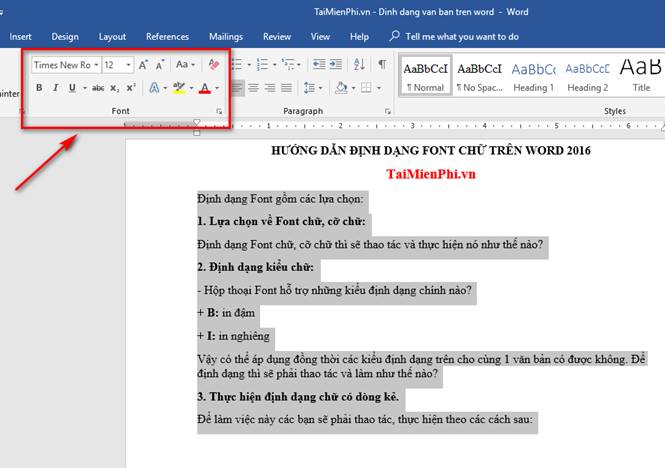Click the Tell me search lightbulb icon
665x468 pixels.
pos(394,36)
